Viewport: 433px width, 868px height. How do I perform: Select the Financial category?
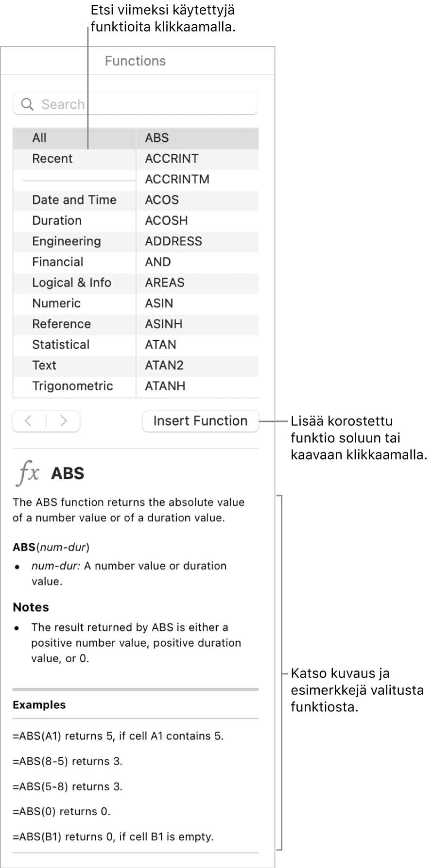point(58,262)
